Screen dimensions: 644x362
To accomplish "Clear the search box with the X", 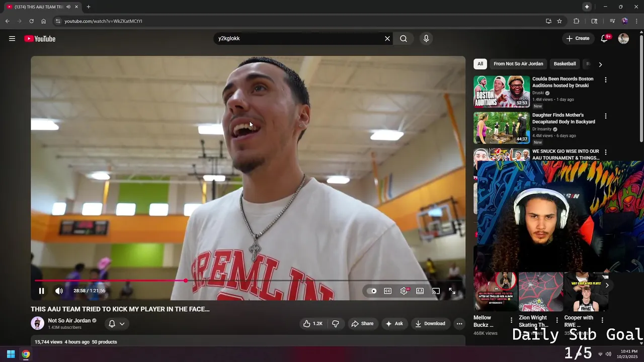I will [387, 39].
